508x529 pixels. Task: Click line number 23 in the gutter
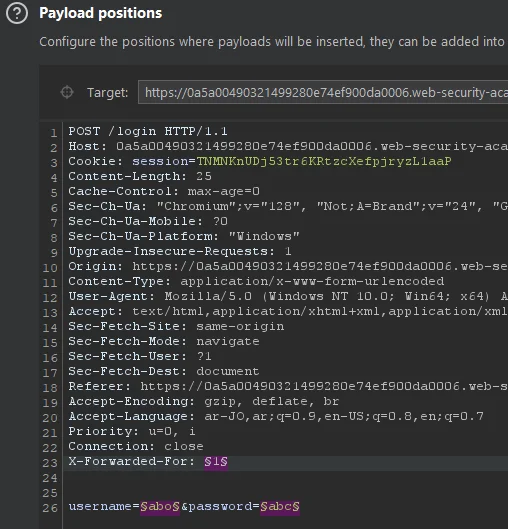pyautogui.click(x=50, y=463)
